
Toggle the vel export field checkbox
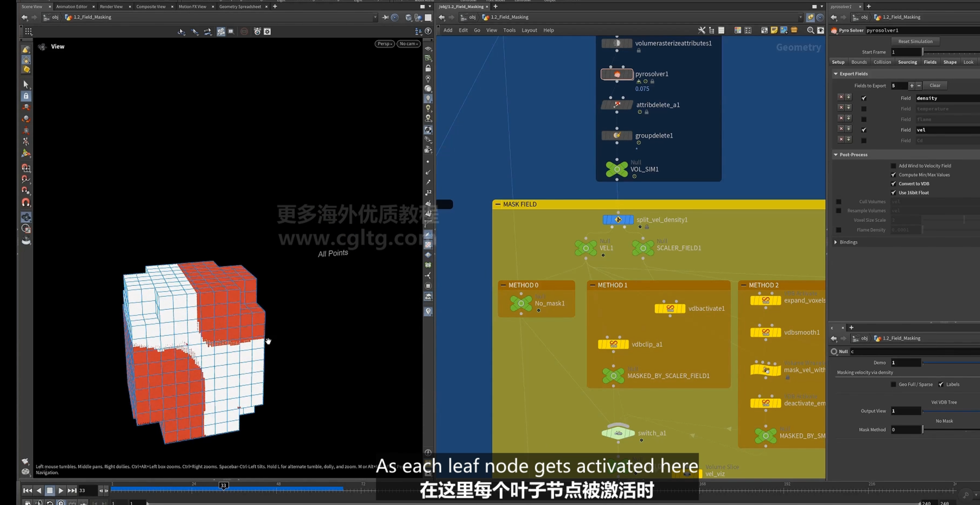(864, 130)
